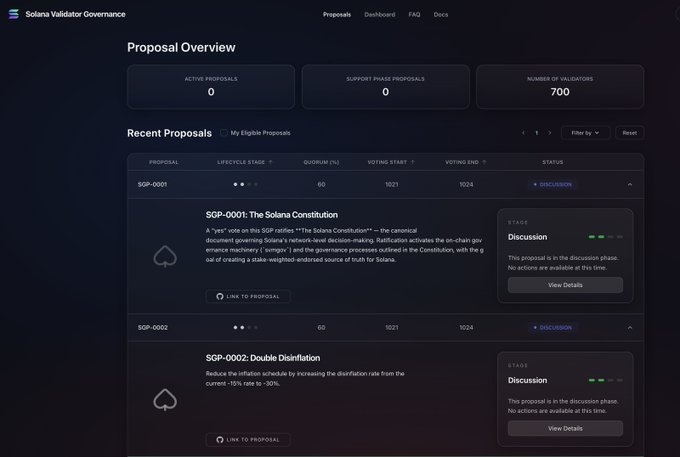The width and height of the screenshot is (680, 457).
Task: Open the Docs nav link
Action: 441,14
